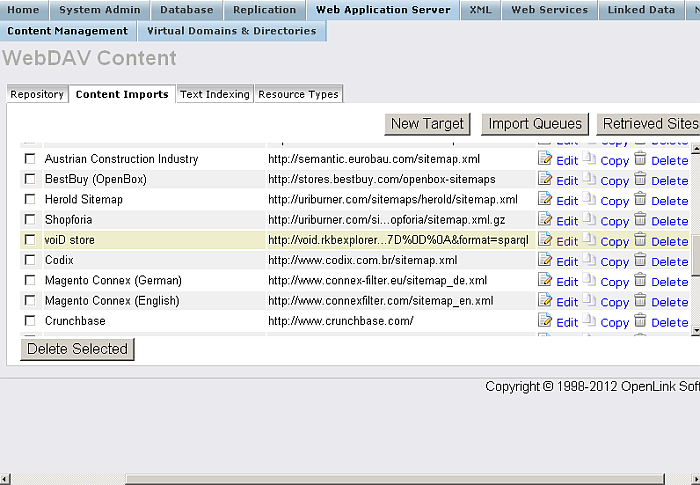Image resolution: width=700 pixels, height=485 pixels.
Task: Click trash icon for Shopforia
Action: [x=640, y=219]
